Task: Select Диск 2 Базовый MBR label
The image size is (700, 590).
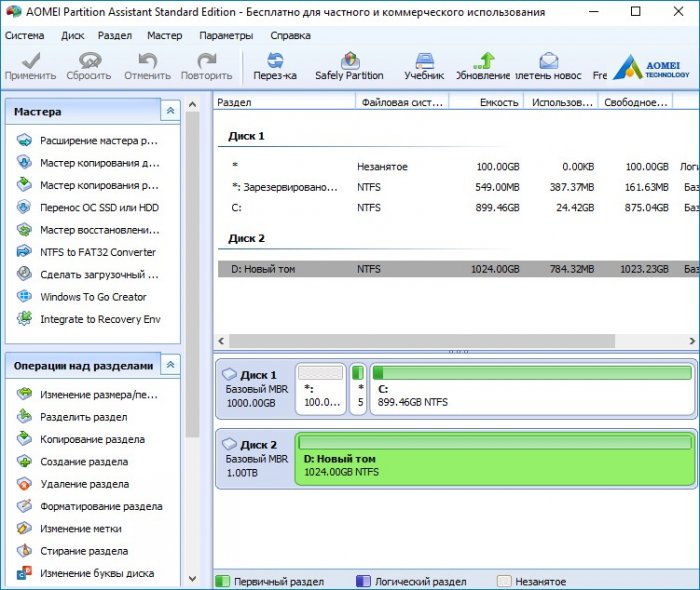Action: [x=255, y=459]
